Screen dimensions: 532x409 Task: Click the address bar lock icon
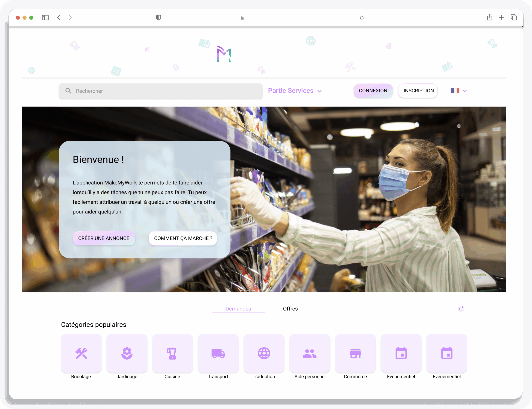(242, 18)
